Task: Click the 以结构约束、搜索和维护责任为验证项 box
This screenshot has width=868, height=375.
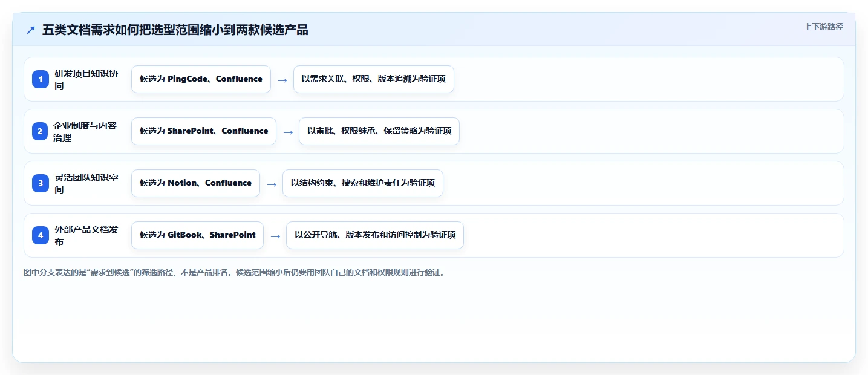Action: [x=363, y=183]
